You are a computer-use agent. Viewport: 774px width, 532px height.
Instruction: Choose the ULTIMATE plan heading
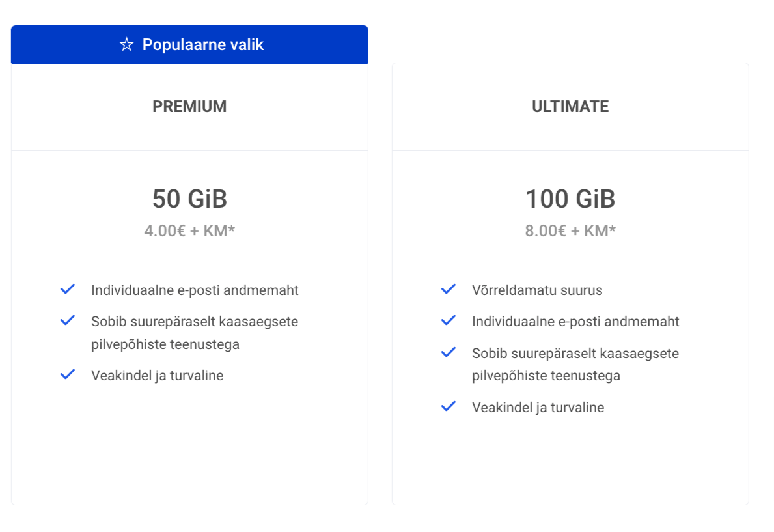point(570,106)
